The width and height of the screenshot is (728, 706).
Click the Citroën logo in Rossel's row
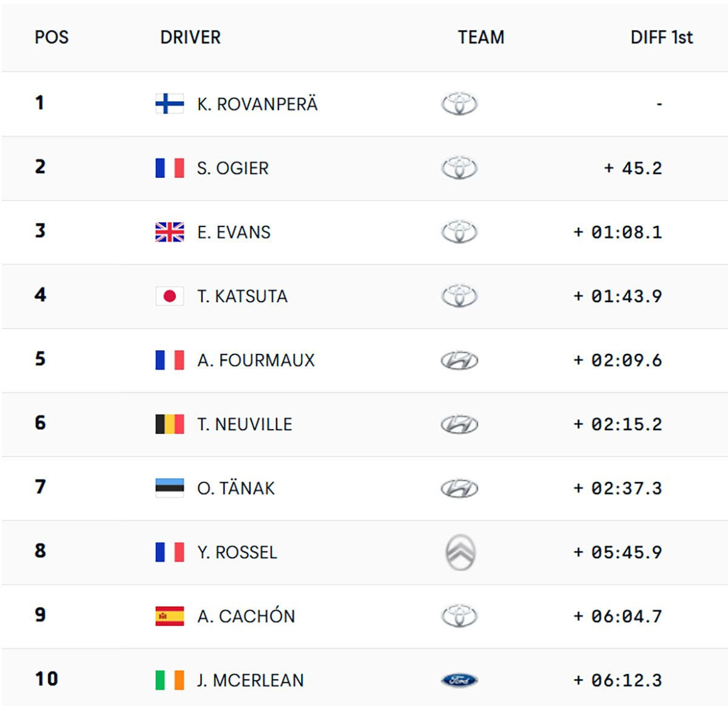[x=460, y=552]
